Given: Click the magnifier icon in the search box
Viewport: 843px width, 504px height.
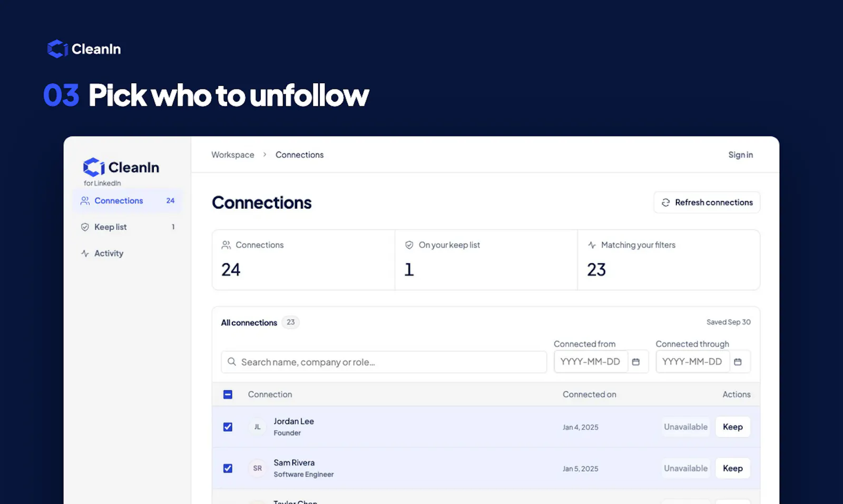Looking at the screenshot, I should tap(231, 362).
